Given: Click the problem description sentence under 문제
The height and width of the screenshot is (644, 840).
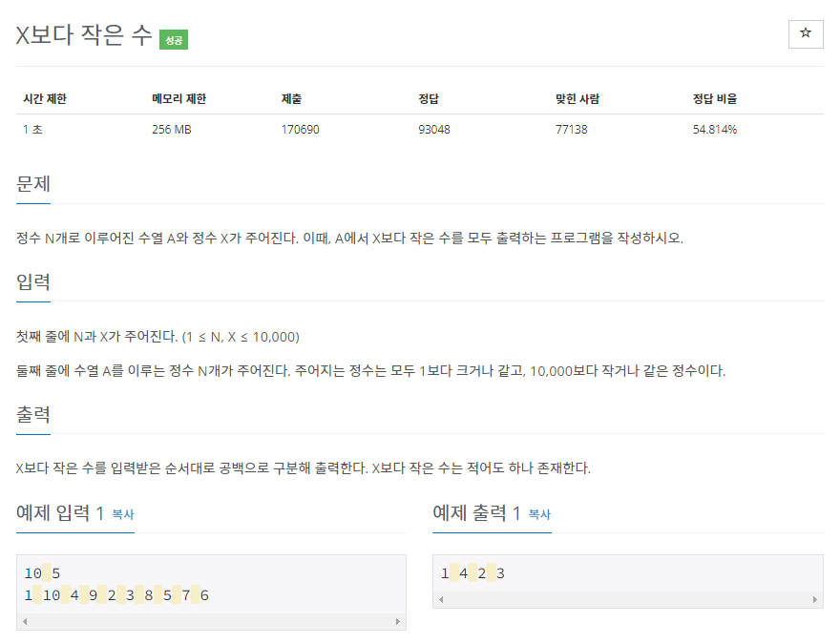Looking at the screenshot, I should pos(349,238).
